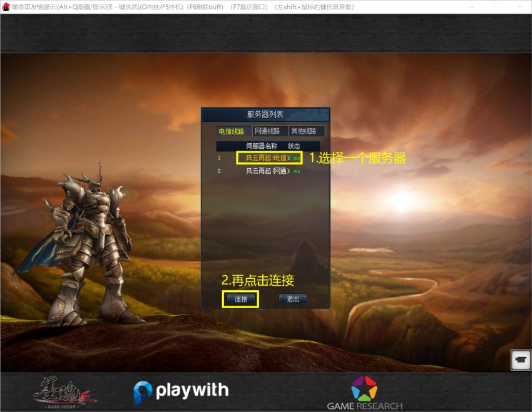The height and width of the screenshot is (412, 532).
Task: Click the camera icon at the right edge
Action: coord(520,360)
